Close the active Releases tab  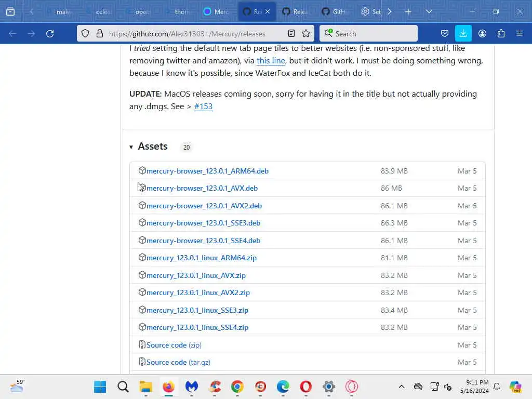pos(268,11)
